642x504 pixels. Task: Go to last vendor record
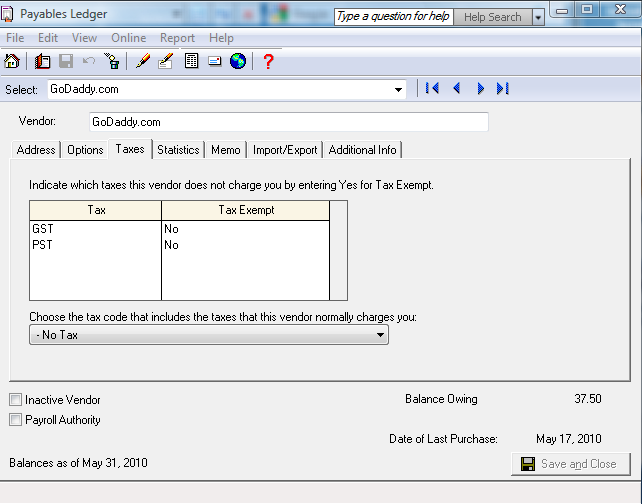pos(503,88)
